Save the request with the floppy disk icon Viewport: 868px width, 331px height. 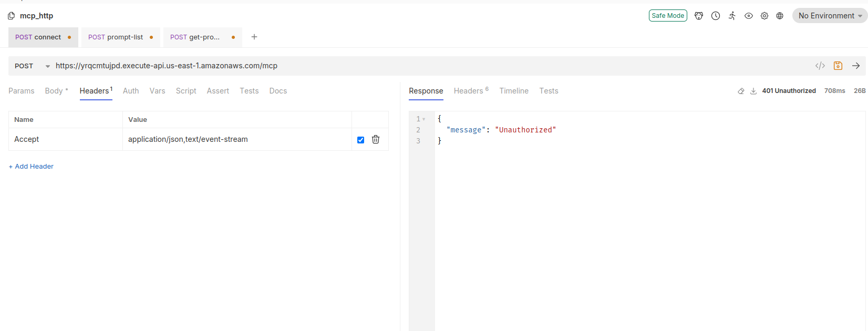click(838, 66)
